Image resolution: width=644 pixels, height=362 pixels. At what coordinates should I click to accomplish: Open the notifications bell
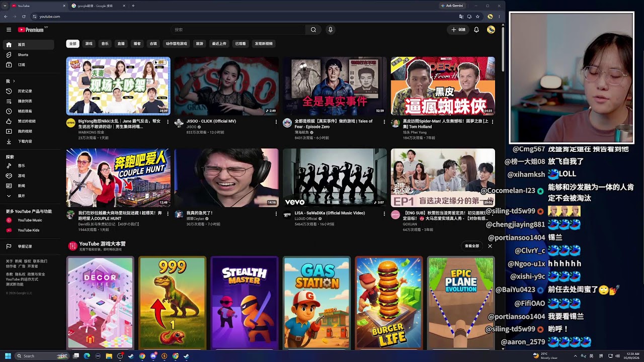pyautogui.click(x=476, y=30)
